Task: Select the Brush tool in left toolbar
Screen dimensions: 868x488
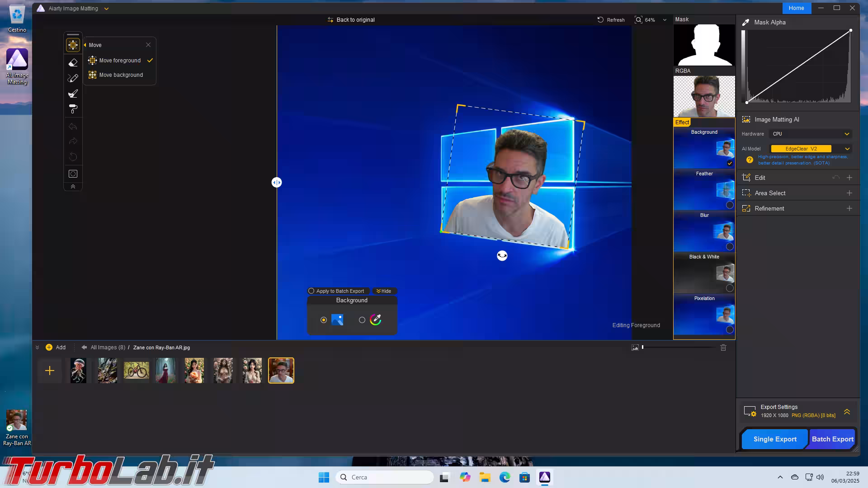Action: pyautogui.click(x=73, y=94)
